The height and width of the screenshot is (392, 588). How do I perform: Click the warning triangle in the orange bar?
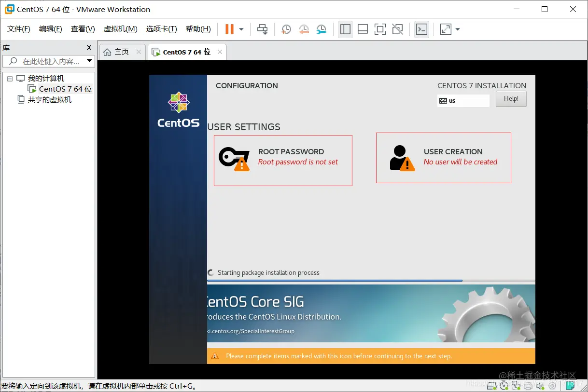(x=215, y=356)
